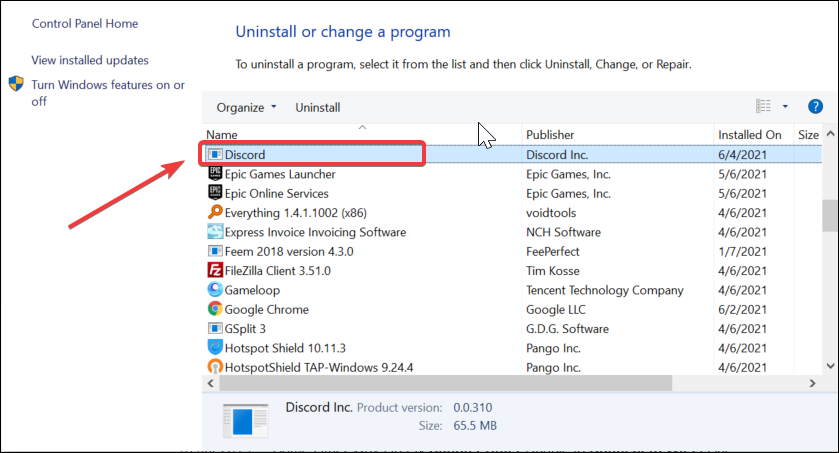The width and height of the screenshot is (839, 453).
Task: Click the Hotspot Shield 10.11.3 icon
Action: coord(215,348)
